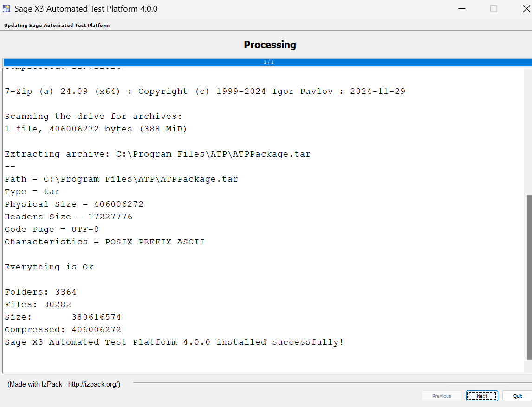Click the 'Compressed: 406006272' line

[63, 329]
